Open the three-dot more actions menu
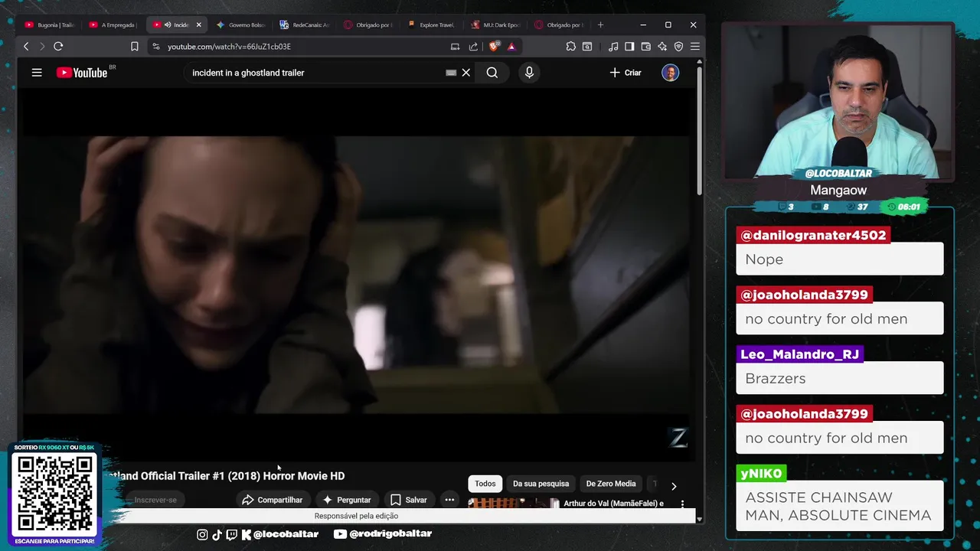This screenshot has width=980, height=551. [449, 500]
